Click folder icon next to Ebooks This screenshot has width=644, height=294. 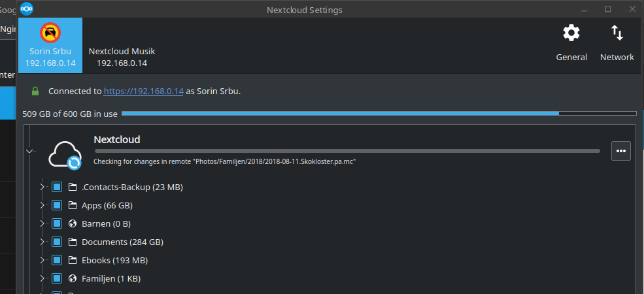click(x=73, y=260)
